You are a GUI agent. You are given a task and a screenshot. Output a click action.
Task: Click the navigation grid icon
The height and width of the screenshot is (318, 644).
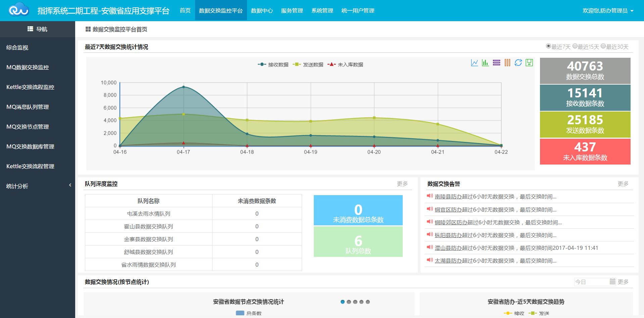pos(30,29)
